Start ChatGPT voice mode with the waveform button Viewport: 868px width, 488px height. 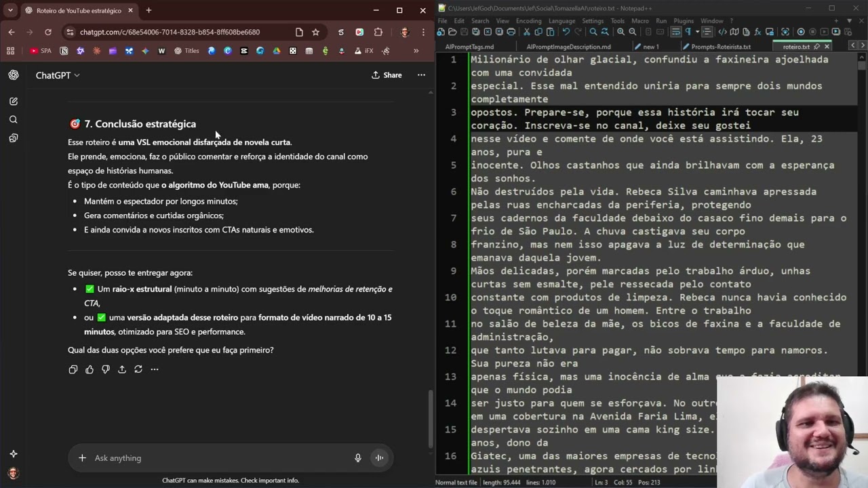point(379,458)
